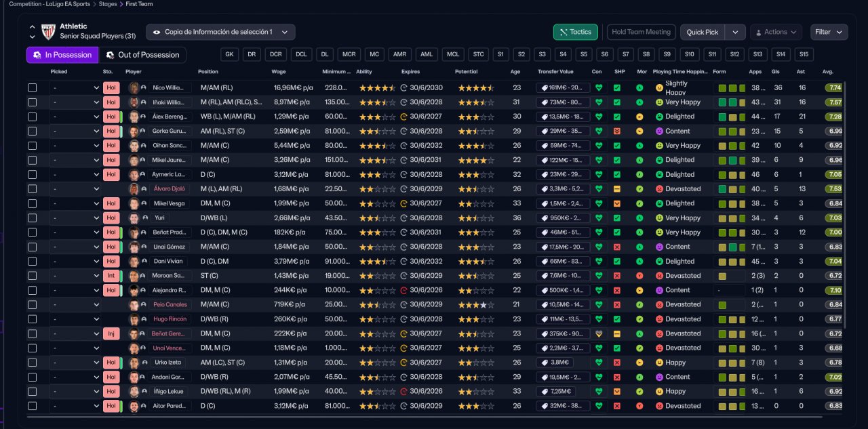Click Álex Berenguer's yellow morale icon
The height and width of the screenshot is (429, 868).
tap(639, 117)
